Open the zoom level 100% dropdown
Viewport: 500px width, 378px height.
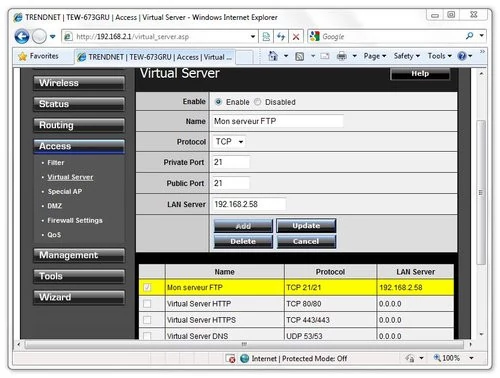(471, 358)
